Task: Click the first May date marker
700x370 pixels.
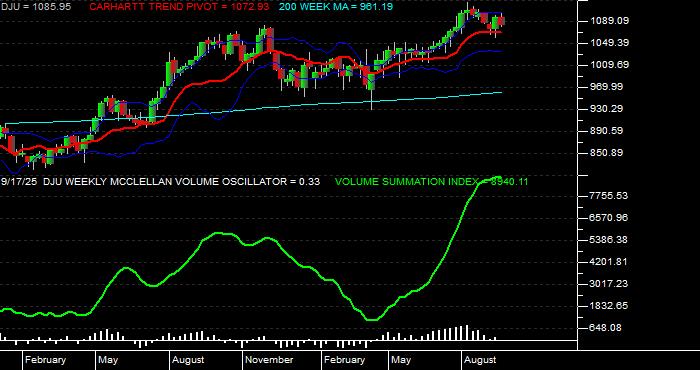Action: click(x=108, y=360)
